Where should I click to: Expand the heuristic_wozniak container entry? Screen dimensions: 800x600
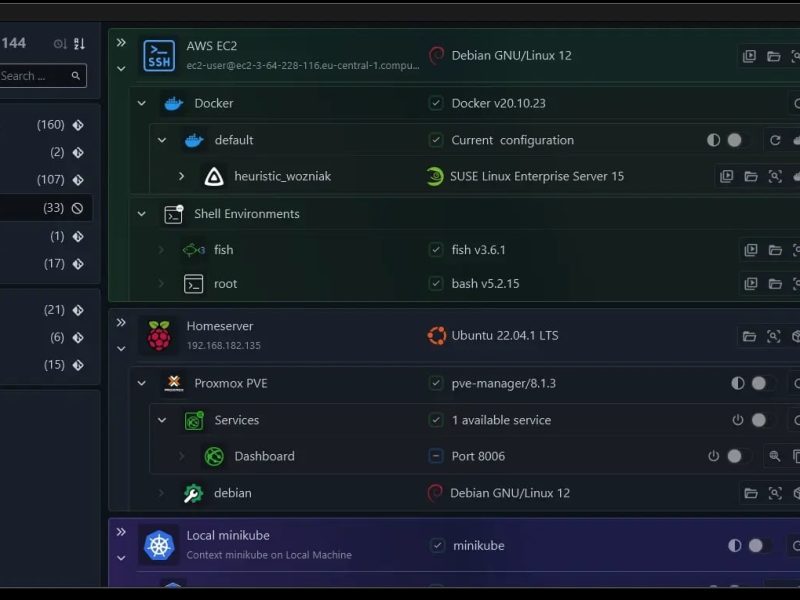pyautogui.click(x=182, y=176)
